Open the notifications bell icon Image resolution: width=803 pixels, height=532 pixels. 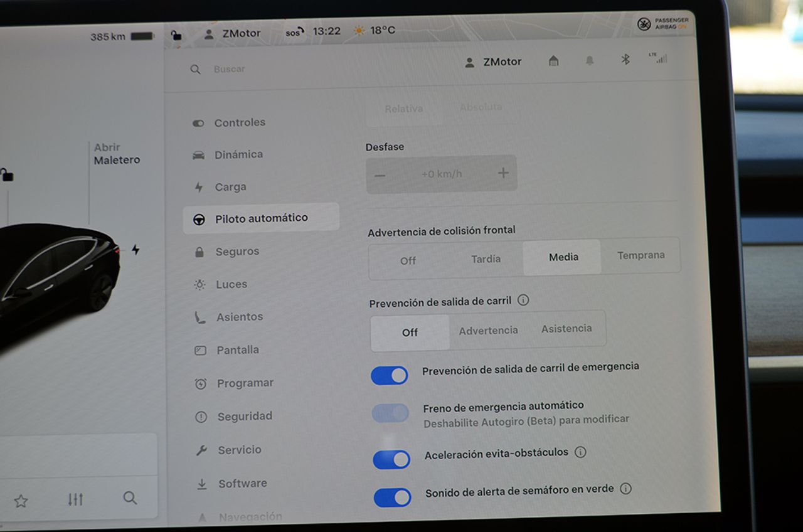point(589,61)
